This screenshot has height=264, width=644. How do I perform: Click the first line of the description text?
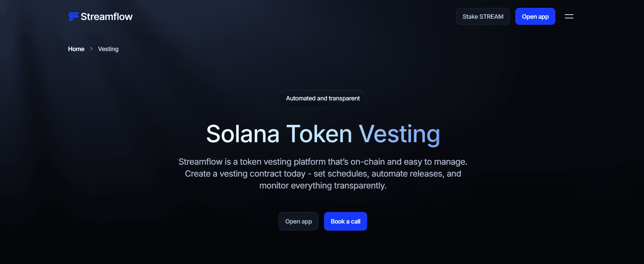tap(323, 162)
